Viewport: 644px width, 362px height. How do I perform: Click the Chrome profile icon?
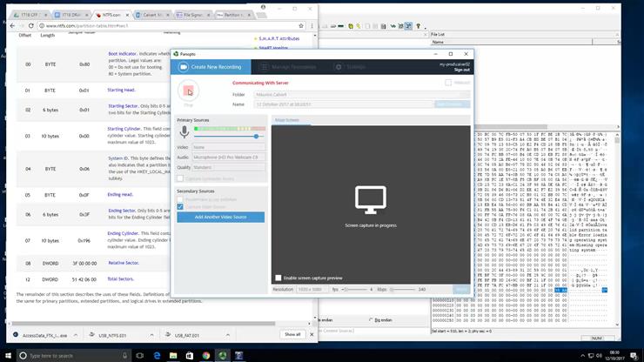pyautogui.click(x=264, y=7)
